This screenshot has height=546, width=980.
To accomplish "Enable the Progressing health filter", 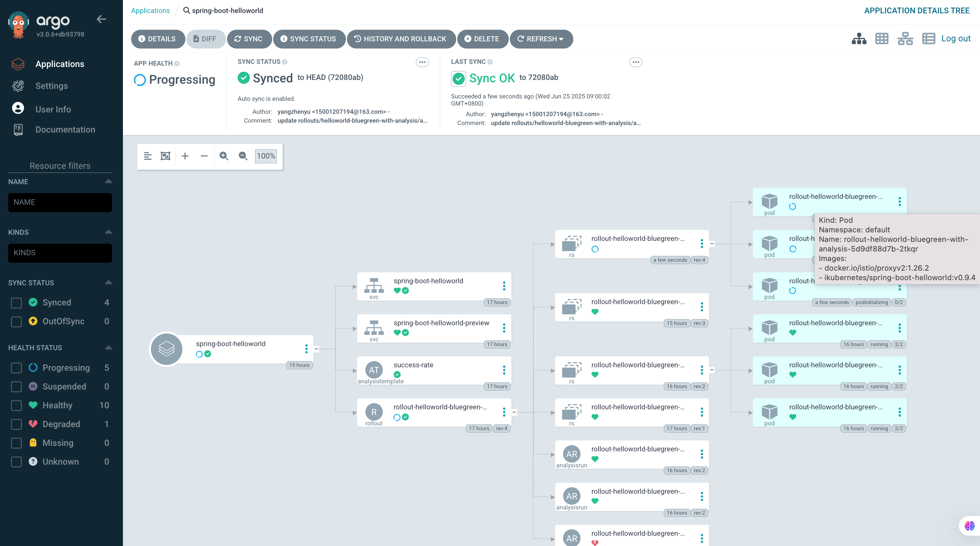I will point(16,368).
